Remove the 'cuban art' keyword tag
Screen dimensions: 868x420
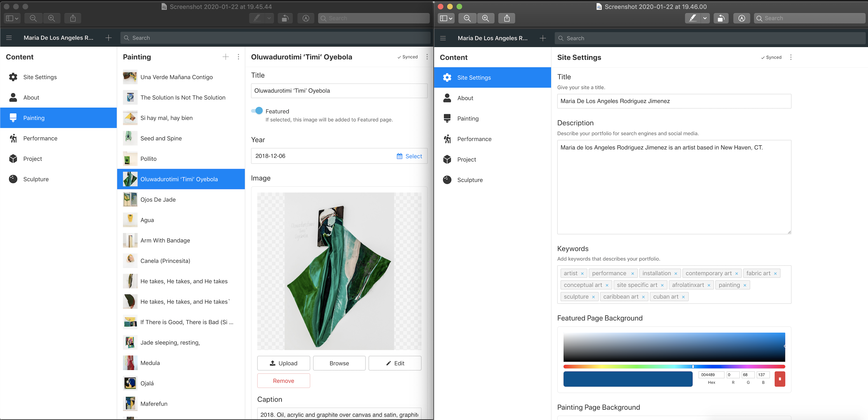(x=683, y=297)
